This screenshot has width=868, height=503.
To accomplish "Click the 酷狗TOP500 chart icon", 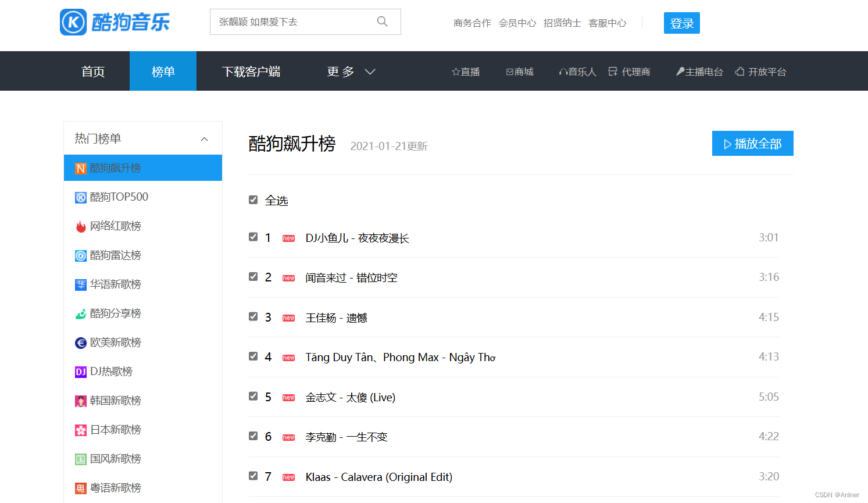I will pos(81,198).
